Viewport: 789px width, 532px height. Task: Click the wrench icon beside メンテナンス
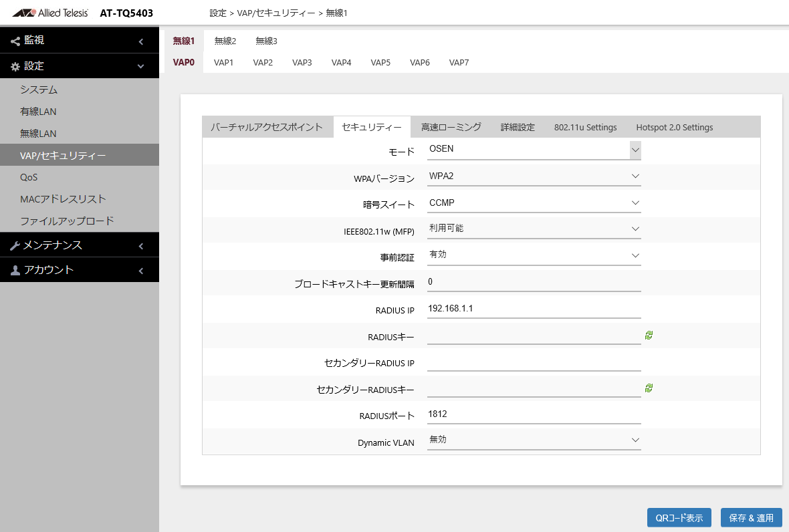point(15,245)
